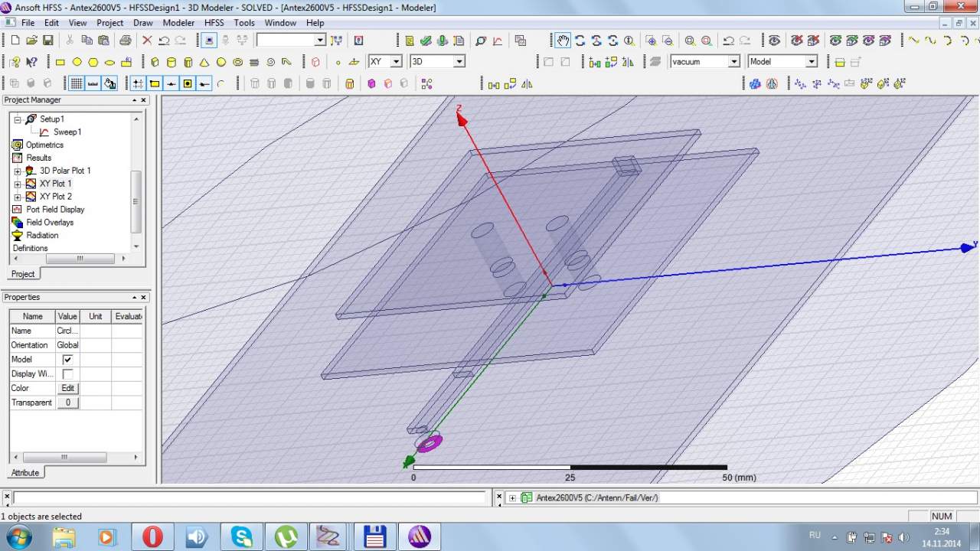This screenshot has height=551, width=980.
Task: Select the Draw cone tool
Action: click(x=204, y=62)
